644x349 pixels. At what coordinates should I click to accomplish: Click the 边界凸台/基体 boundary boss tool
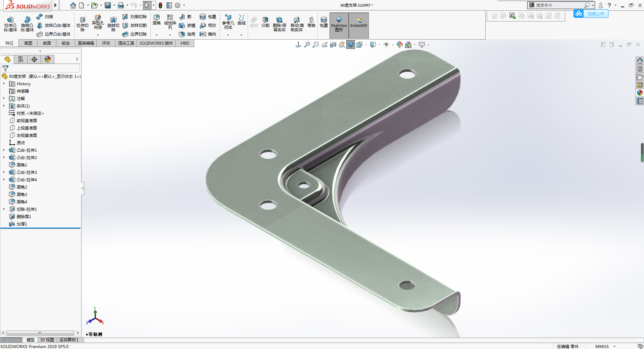[54, 34]
